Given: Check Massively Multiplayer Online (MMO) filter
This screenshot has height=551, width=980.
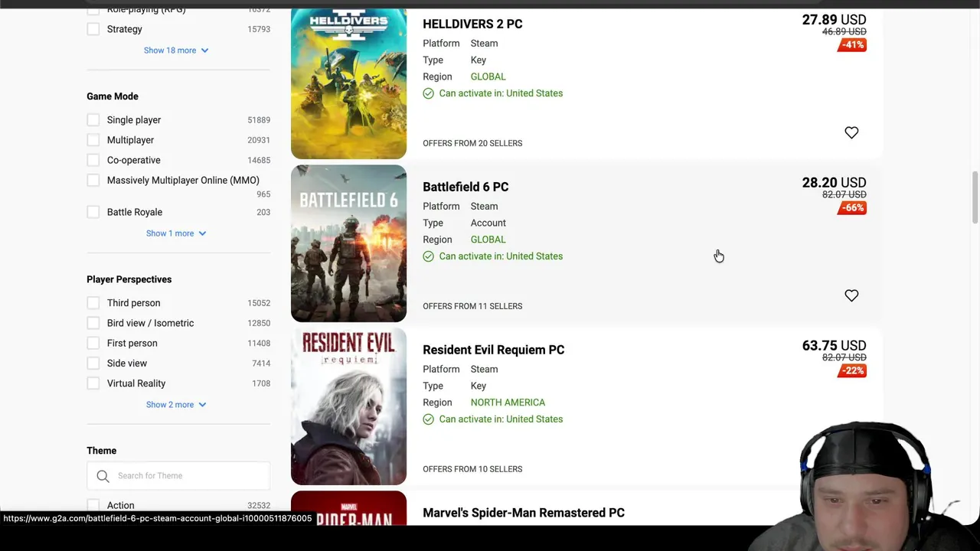Looking at the screenshot, I should coord(93,181).
